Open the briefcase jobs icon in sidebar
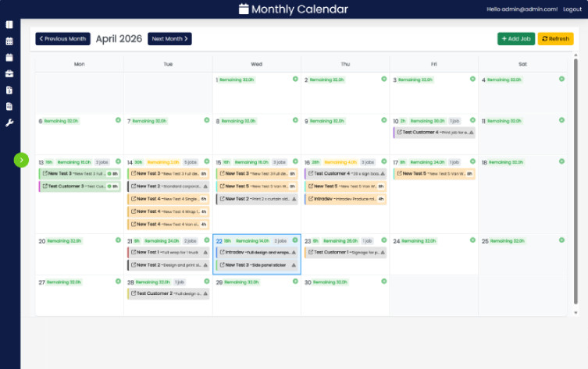The height and width of the screenshot is (369, 588). 9,73
